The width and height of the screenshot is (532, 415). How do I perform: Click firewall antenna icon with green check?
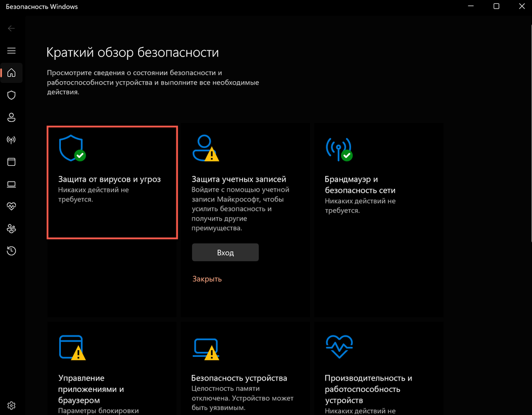click(x=339, y=149)
